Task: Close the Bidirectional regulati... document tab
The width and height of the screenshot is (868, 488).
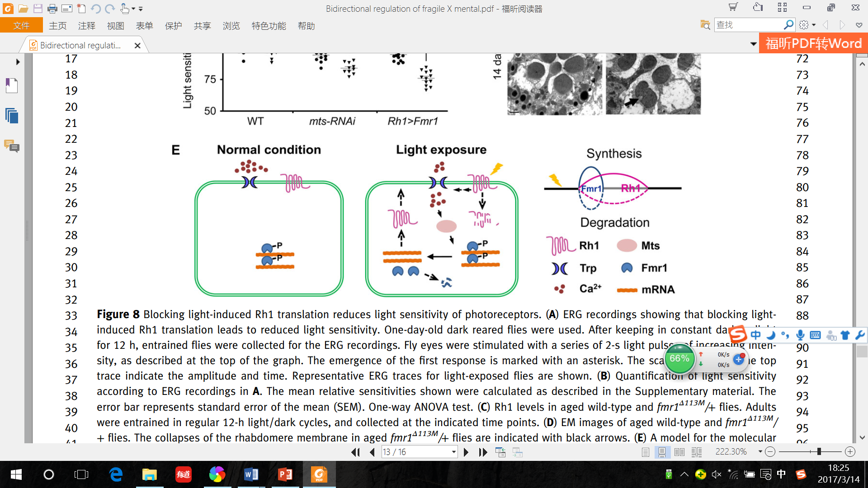Action: click(x=138, y=45)
